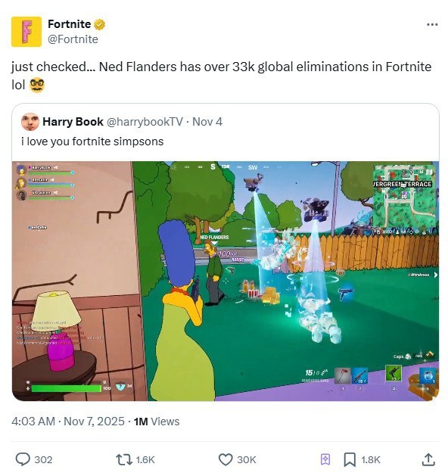
Task: Click the gold verified badge
Action: tap(100, 24)
